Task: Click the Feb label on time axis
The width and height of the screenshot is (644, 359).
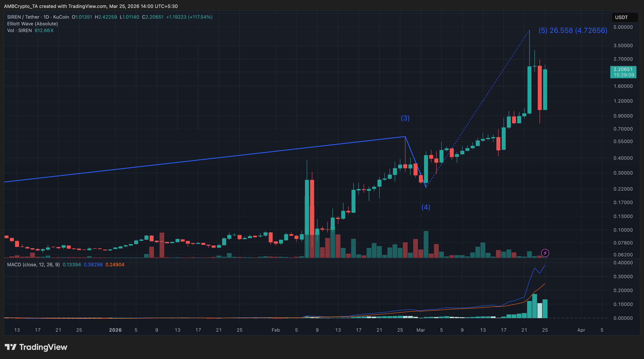Action: click(275, 330)
